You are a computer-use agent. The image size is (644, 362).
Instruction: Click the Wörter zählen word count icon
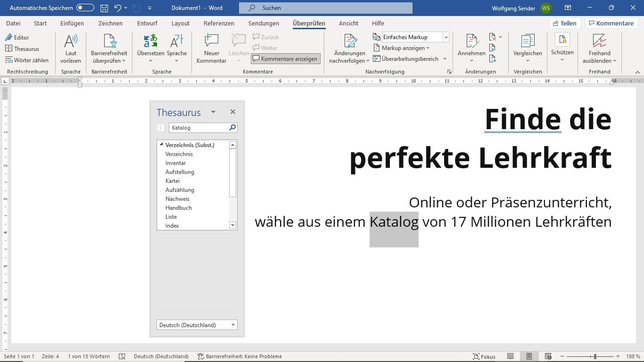(x=9, y=60)
